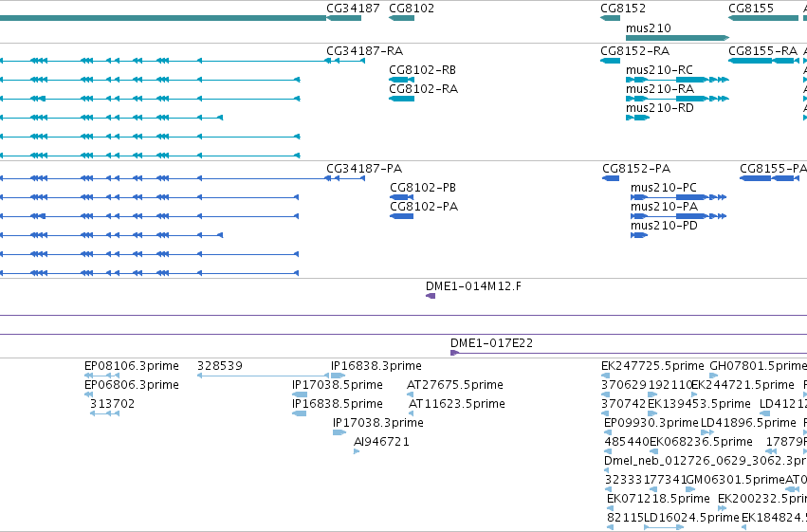Click the AI946721 EST label
This screenshot has width=807, height=532.
coord(381,442)
